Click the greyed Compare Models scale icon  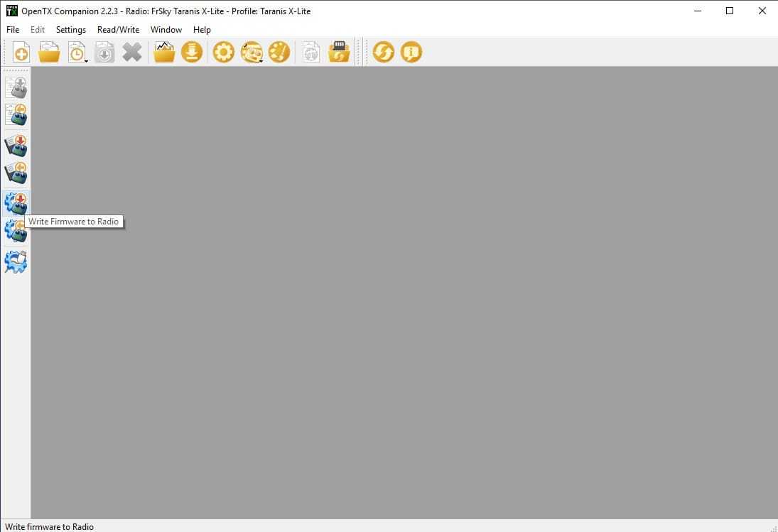[x=311, y=52]
